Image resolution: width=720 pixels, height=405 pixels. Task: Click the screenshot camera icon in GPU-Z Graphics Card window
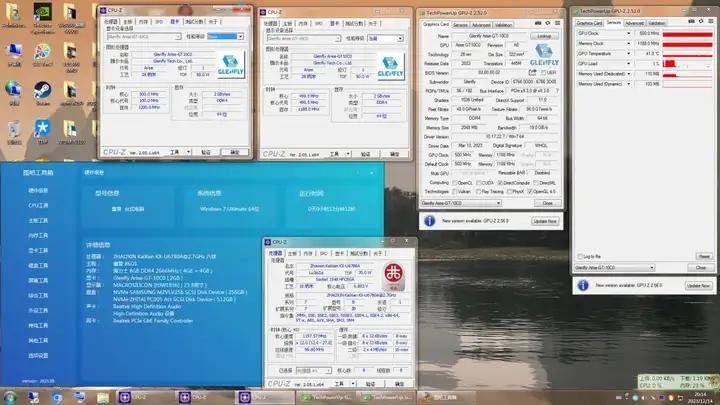[538, 23]
